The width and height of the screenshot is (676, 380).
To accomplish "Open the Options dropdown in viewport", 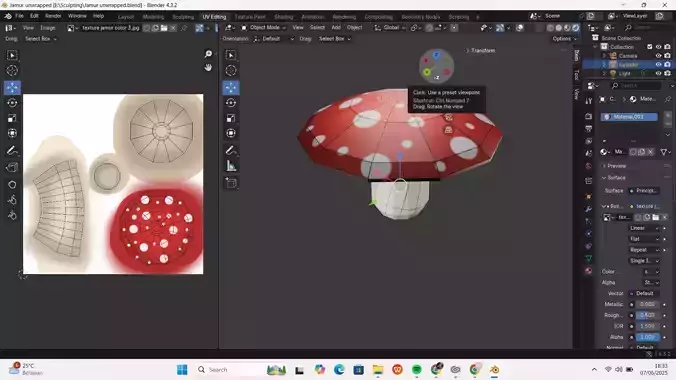I will (x=564, y=39).
